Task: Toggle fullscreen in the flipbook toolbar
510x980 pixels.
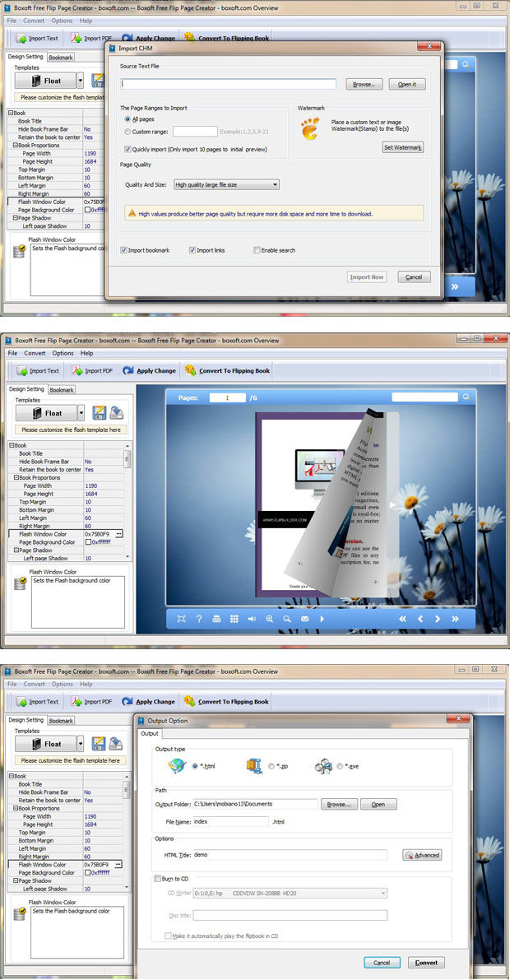Action: click(x=181, y=619)
